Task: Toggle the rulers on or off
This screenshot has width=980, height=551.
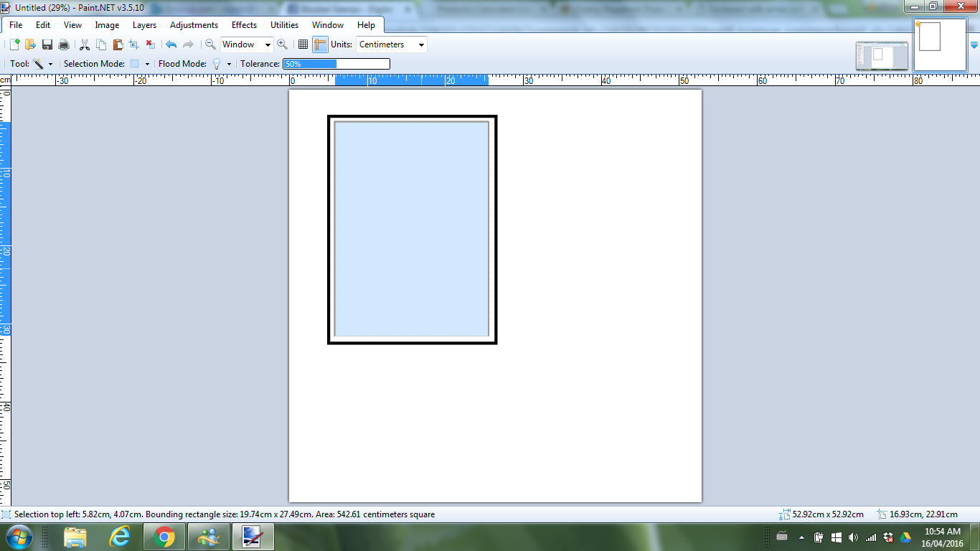Action: click(x=319, y=44)
